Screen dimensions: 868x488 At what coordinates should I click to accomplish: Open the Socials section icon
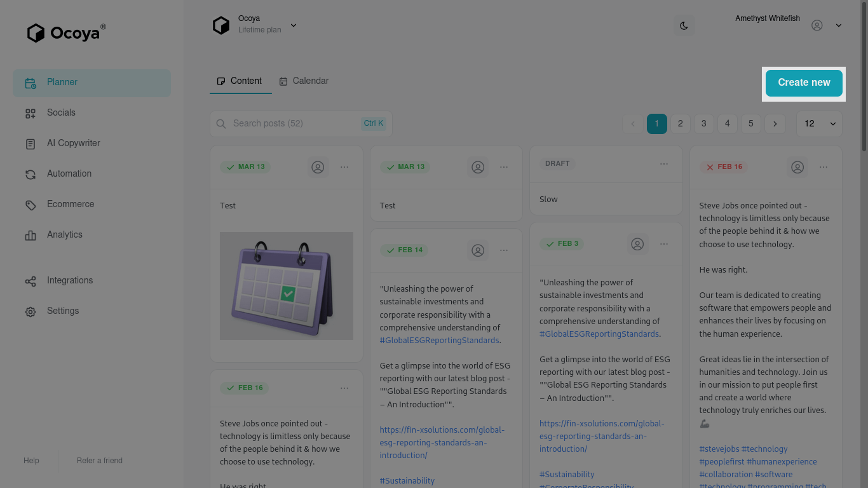click(31, 113)
